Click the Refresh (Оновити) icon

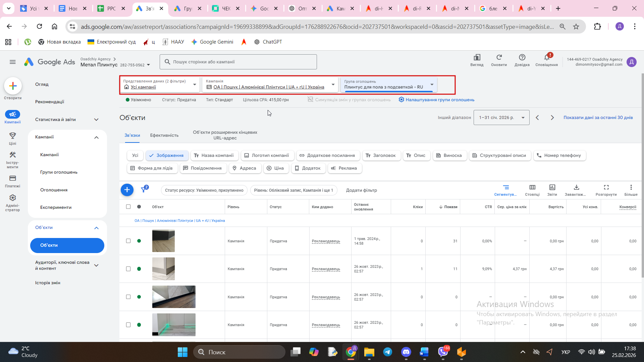click(x=499, y=58)
